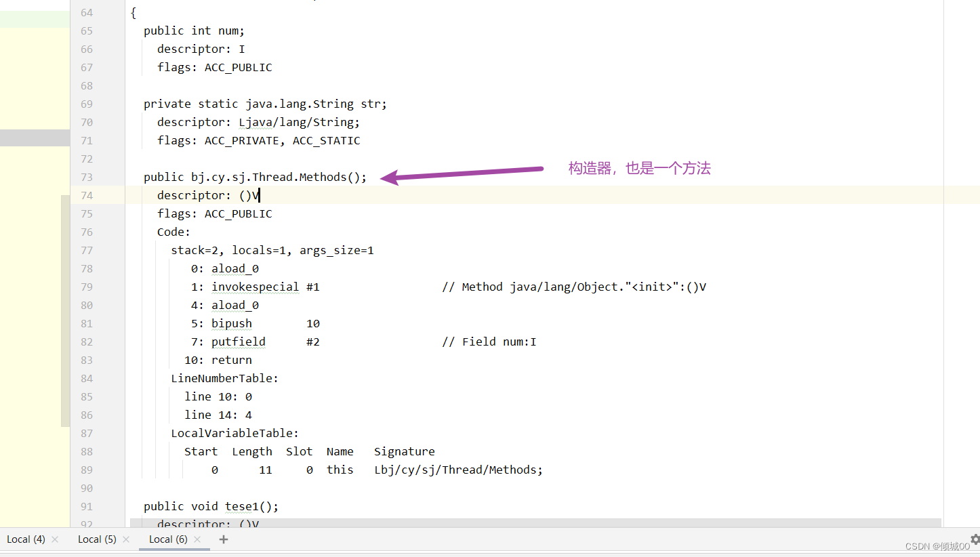Click line number 74 in the gutter

[x=86, y=195]
